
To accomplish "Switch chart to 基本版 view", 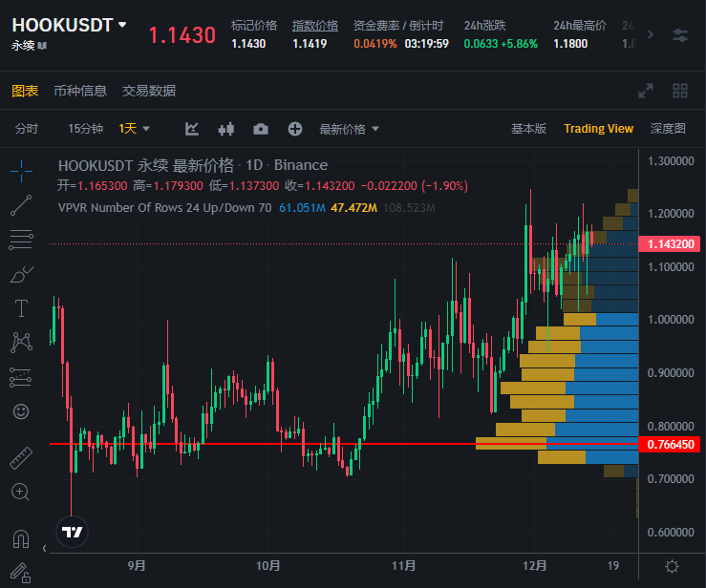I will [528, 129].
